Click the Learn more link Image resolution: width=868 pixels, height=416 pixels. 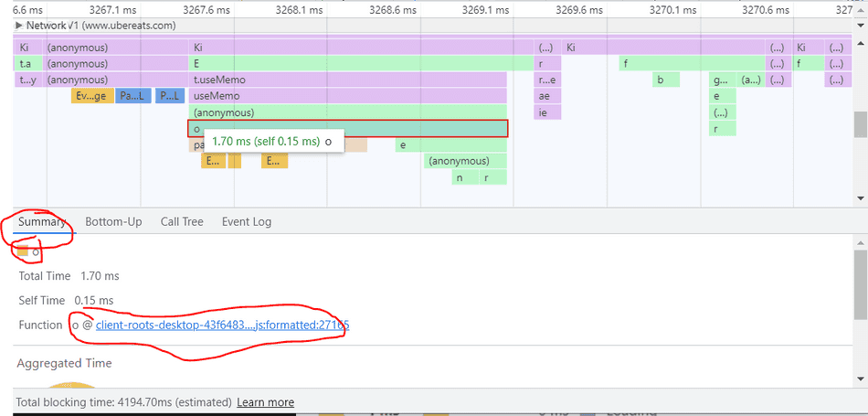pyautogui.click(x=265, y=402)
